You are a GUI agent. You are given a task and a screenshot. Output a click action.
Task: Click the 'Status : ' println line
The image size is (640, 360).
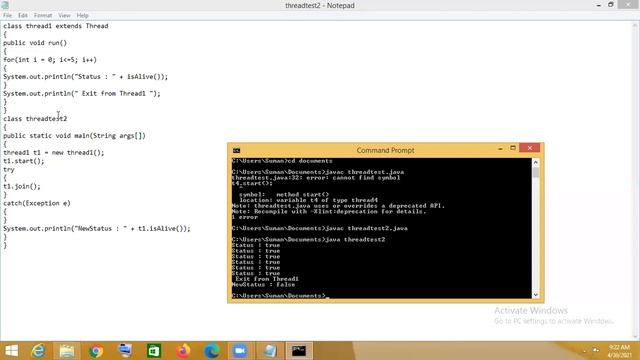85,77
